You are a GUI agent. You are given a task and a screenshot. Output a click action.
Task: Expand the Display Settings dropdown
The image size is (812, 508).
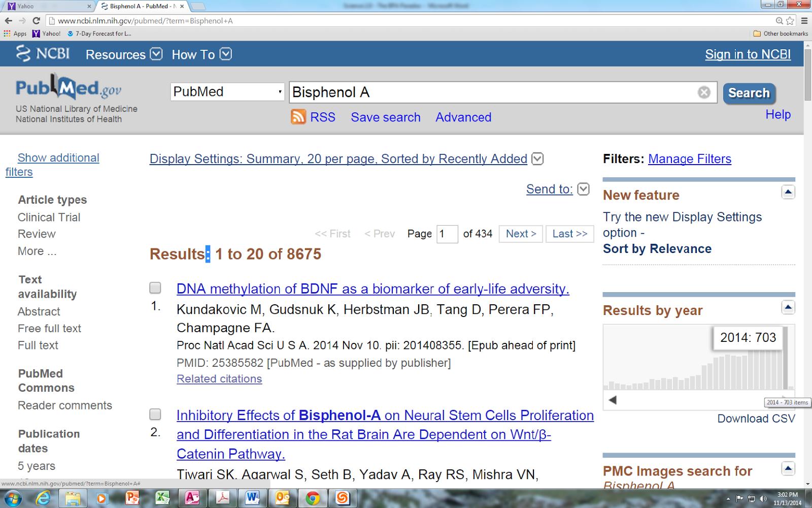537,159
